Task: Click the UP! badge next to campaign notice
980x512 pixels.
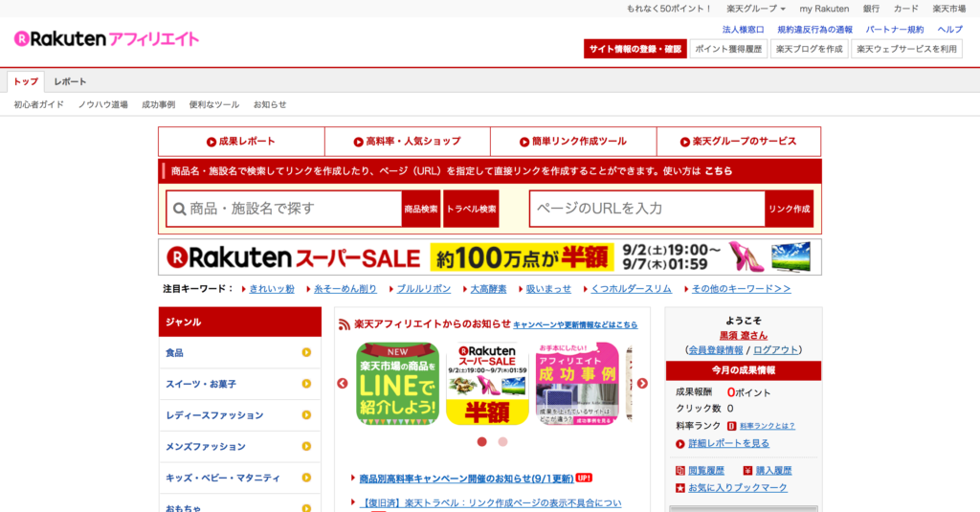Action: (584, 478)
